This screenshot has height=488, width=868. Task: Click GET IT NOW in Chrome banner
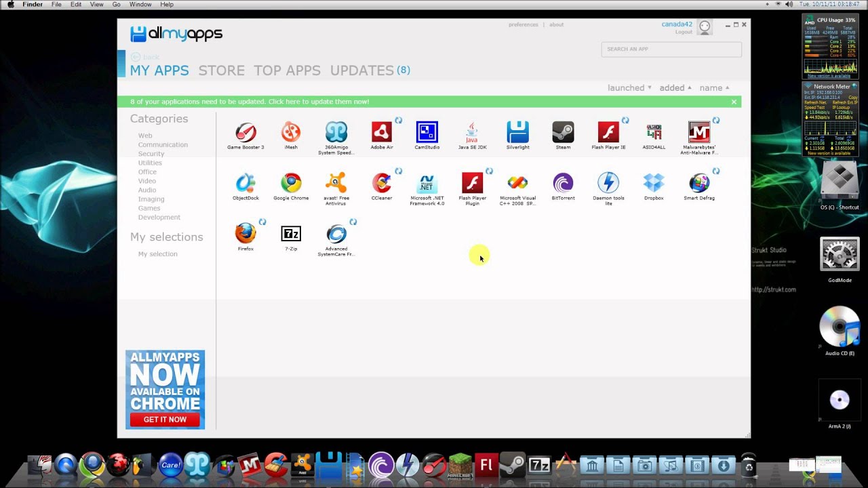click(165, 420)
